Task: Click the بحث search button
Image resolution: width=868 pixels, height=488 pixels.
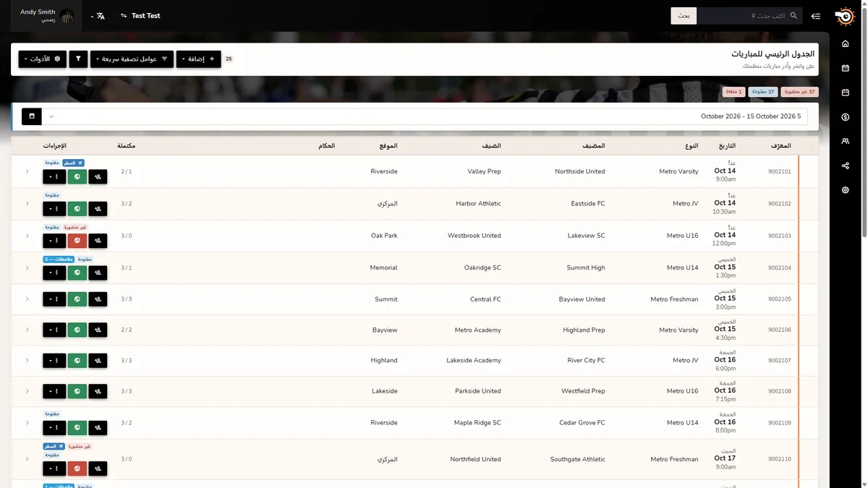Action: (684, 16)
